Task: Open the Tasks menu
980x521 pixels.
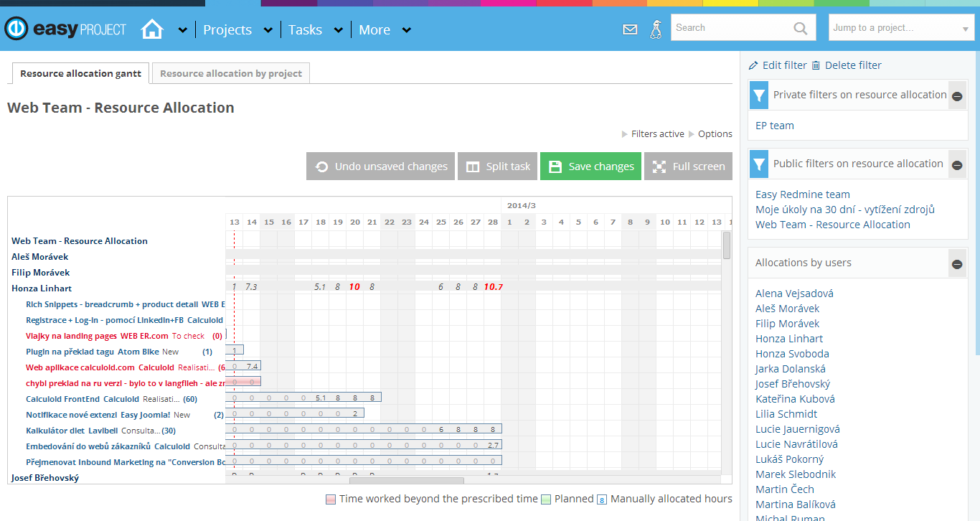Action: point(305,30)
